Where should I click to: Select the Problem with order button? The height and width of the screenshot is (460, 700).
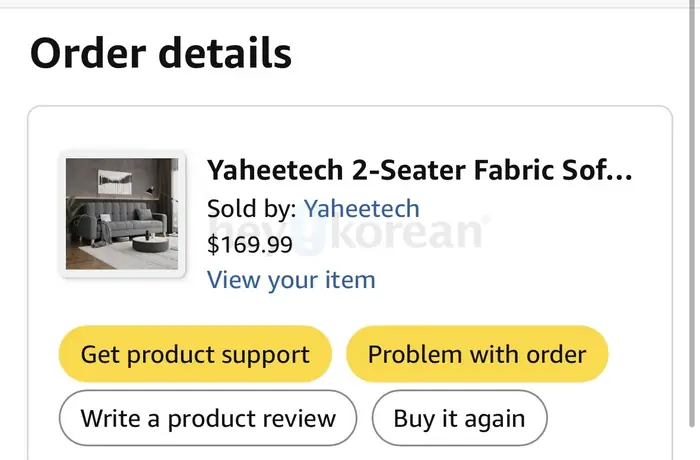[x=477, y=354]
